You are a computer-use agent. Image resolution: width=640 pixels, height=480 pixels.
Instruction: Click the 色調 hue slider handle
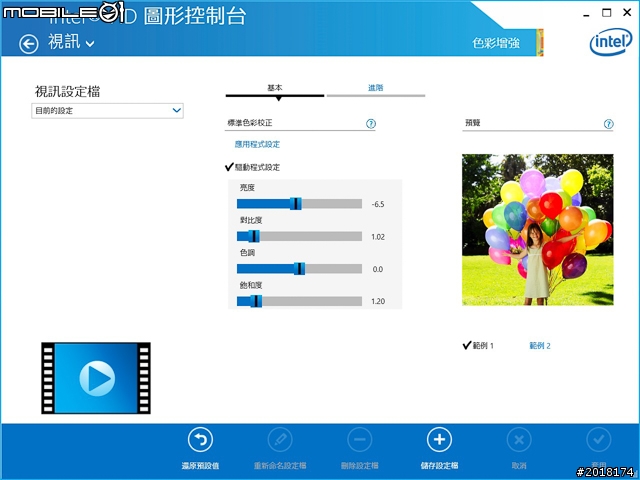pos(299,269)
